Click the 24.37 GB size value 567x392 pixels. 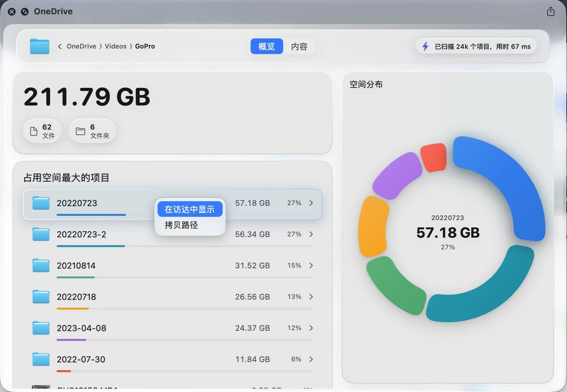253,328
